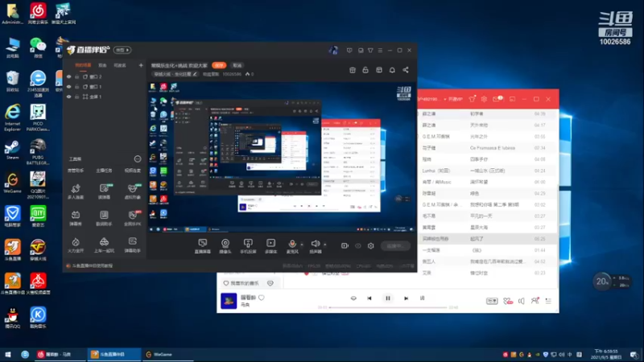Add a 手机投屏 phone mirroring source
The height and width of the screenshot is (362, 644).
coord(248,246)
